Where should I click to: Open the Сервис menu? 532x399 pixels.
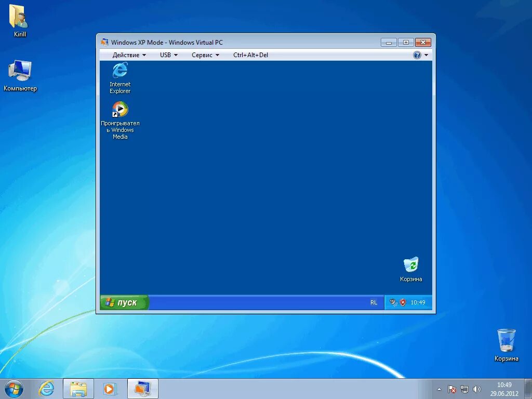[205, 55]
